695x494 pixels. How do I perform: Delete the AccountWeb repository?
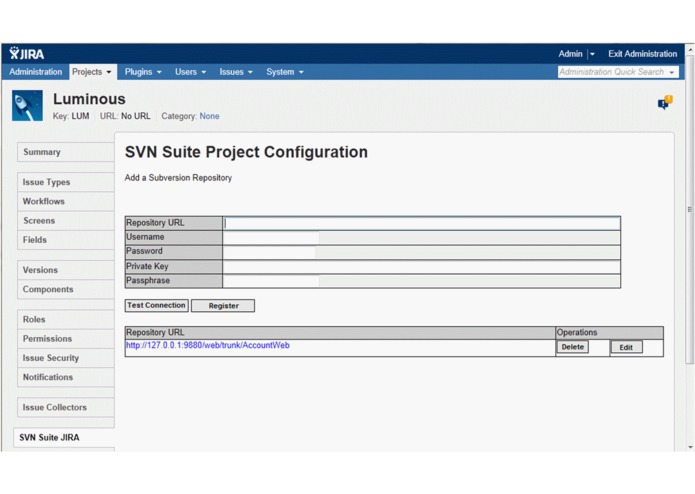point(573,347)
